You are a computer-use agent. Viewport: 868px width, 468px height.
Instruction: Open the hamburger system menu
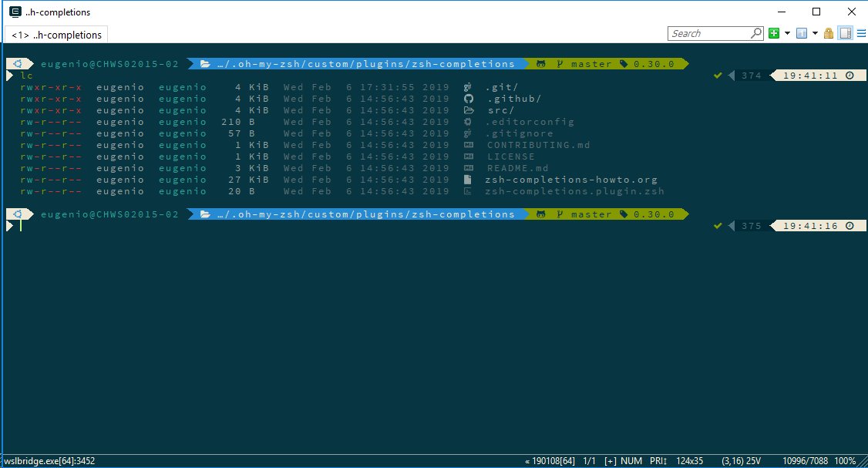(x=861, y=33)
